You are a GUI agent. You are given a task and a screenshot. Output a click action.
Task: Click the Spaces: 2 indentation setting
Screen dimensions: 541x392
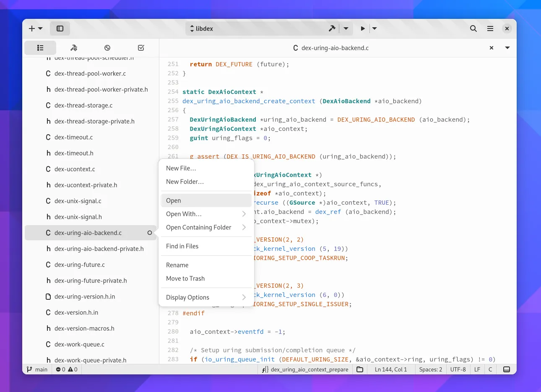(430, 369)
